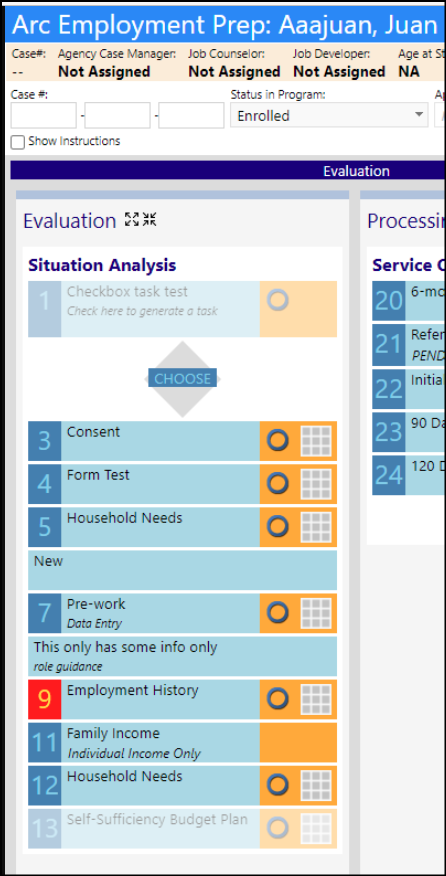Toggle the Employment History status circle
The width and height of the screenshot is (446, 876).
click(x=278, y=699)
